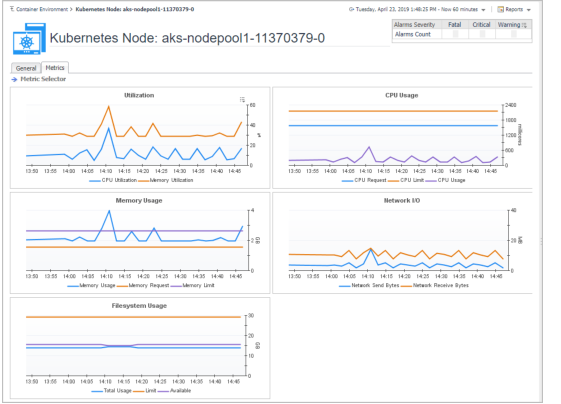Click the 14:00 axis label in Utilization chart
561x404 pixels.
point(68,171)
